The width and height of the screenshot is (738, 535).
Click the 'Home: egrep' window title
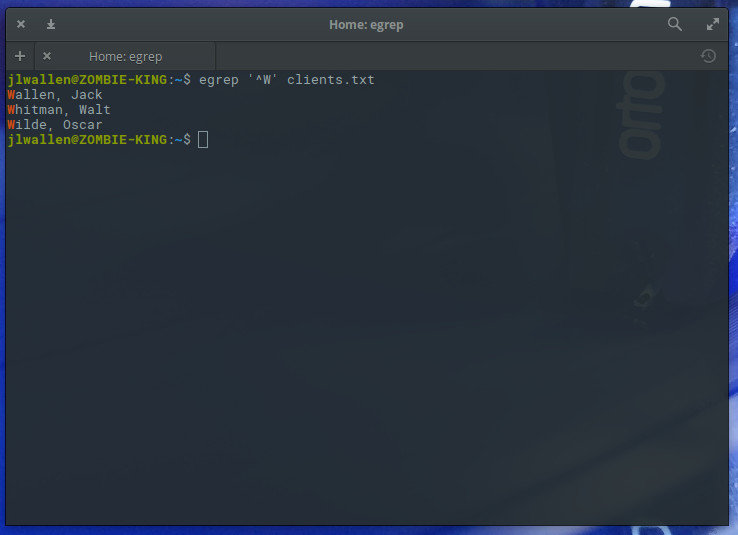click(x=366, y=24)
